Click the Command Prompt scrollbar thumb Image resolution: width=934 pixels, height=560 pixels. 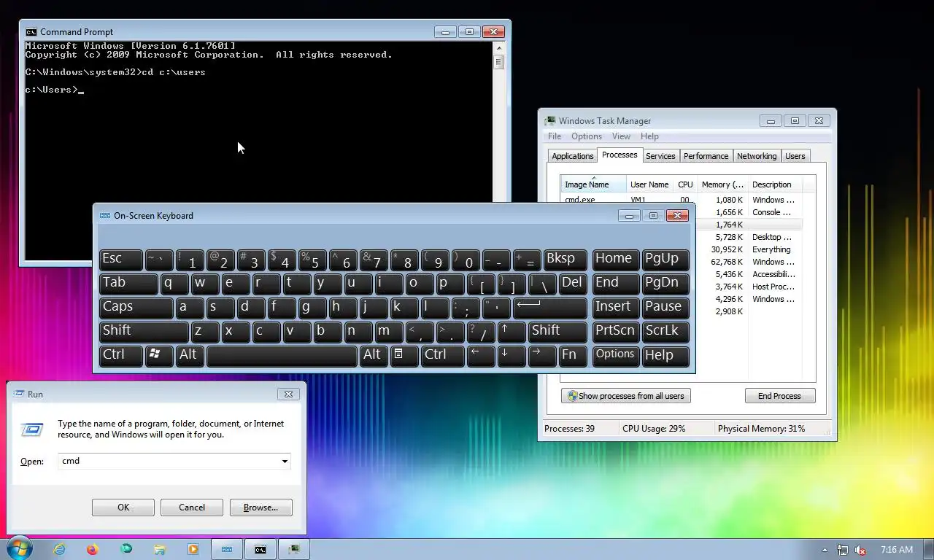tap(498, 62)
